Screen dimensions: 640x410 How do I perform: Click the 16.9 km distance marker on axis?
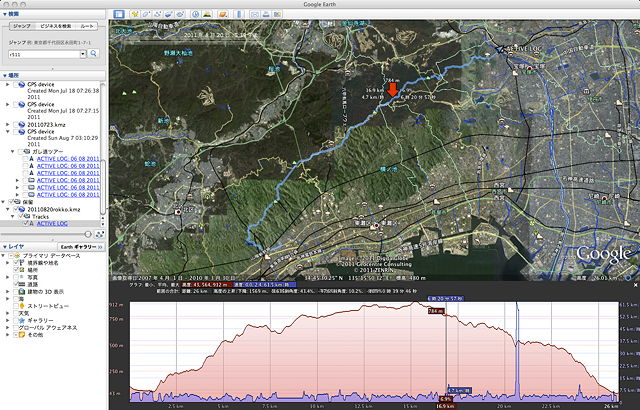[444, 406]
